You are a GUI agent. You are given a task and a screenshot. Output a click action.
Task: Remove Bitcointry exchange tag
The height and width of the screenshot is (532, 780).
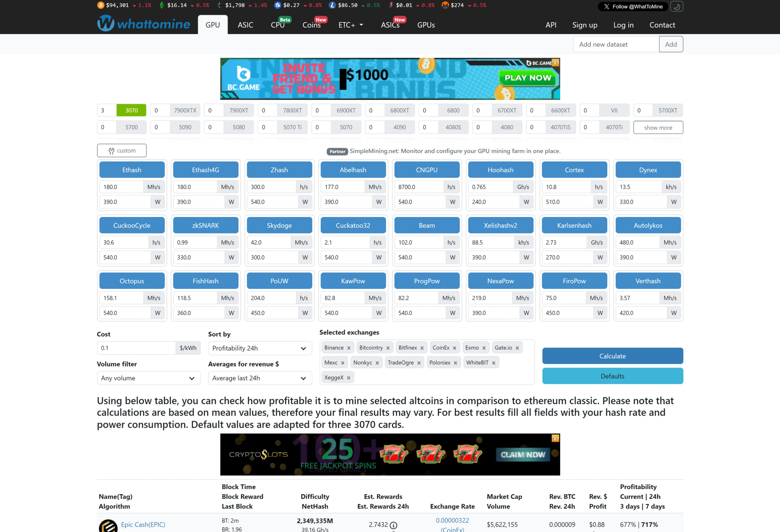[388, 348]
